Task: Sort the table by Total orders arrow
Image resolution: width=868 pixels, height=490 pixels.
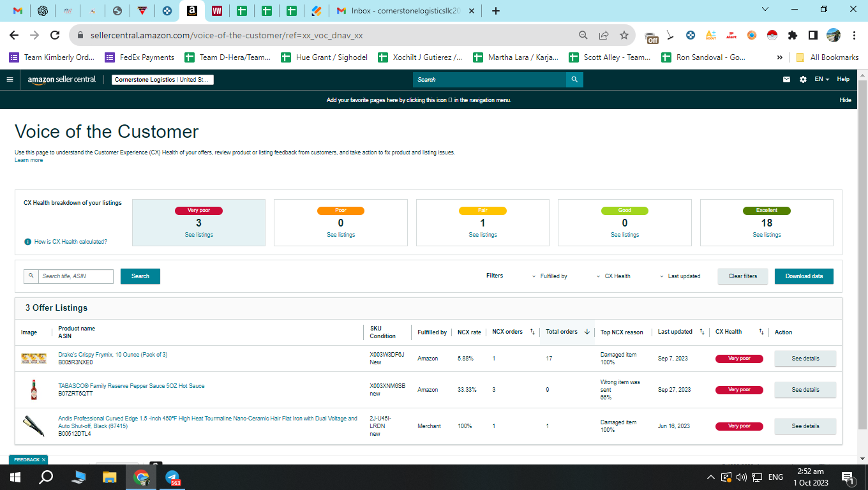Action: (x=587, y=332)
